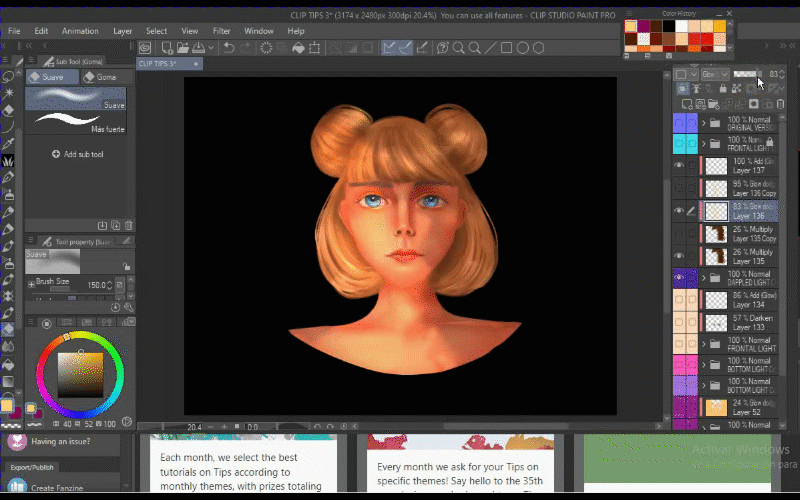Toggle visibility of Layer 136
This screenshot has width=800, height=500.
680,211
